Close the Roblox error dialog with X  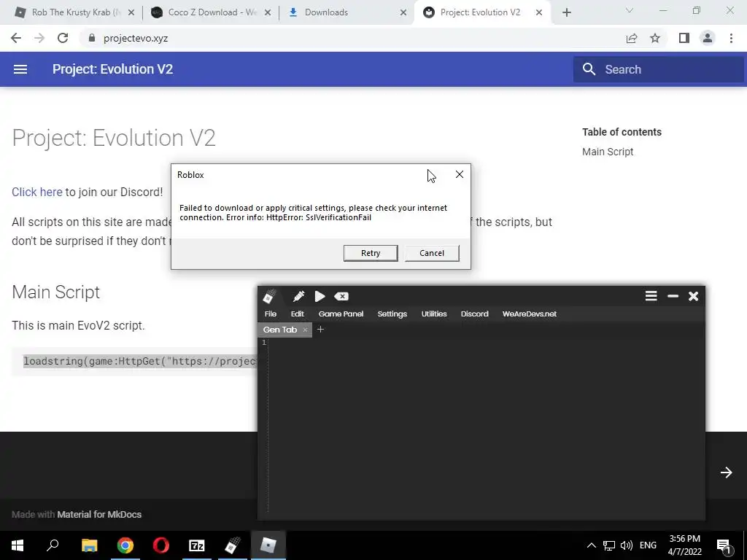pyautogui.click(x=460, y=174)
